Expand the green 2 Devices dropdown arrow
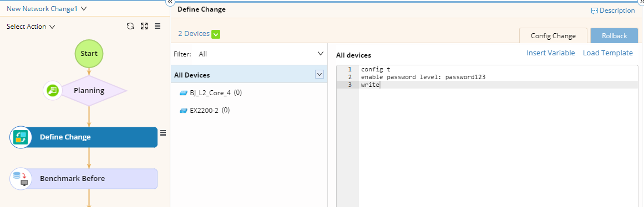The width and height of the screenshot is (644, 207). click(x=216, y=34)
